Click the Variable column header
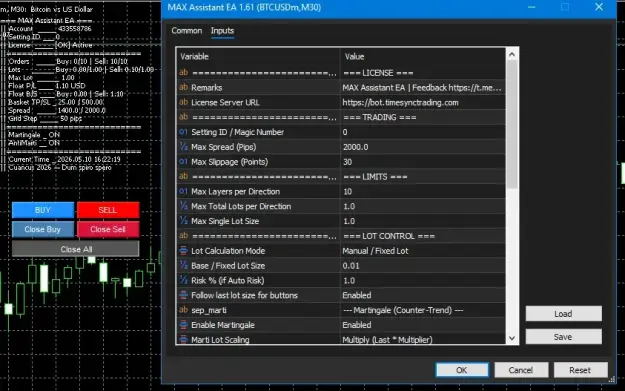 tap(259, 56)
